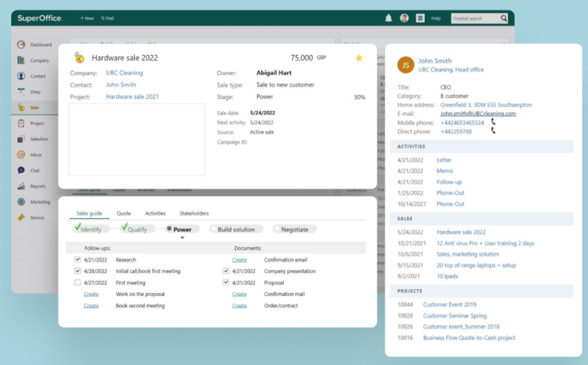Image resolution: width=588 pixels, height=365 pixels.
Task: Open the +New dropdown menu
Action: point(87,18)
